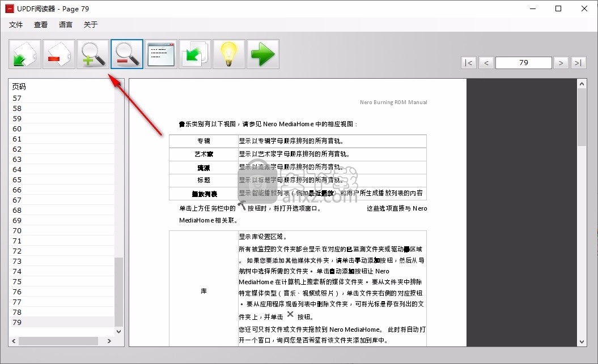Screen dimensions: 598x364
Task: Click the light bulb tips icon
Action: [x=229, y=54]
